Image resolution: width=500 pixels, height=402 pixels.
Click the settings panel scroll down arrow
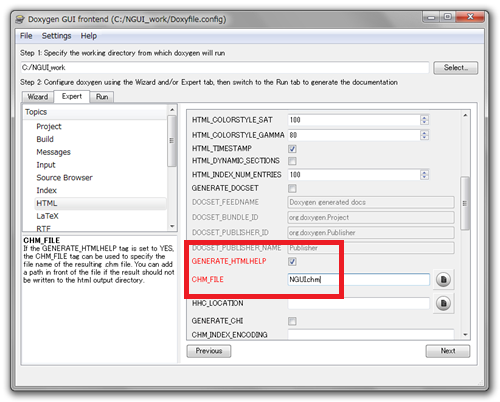(x=465, y=334)
